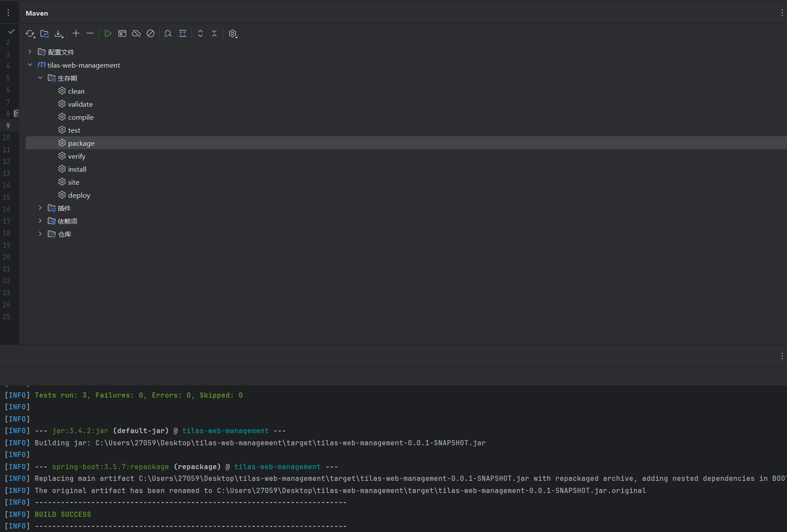
Task: Select the install lifecycle goal
Action: coord(77,169)
